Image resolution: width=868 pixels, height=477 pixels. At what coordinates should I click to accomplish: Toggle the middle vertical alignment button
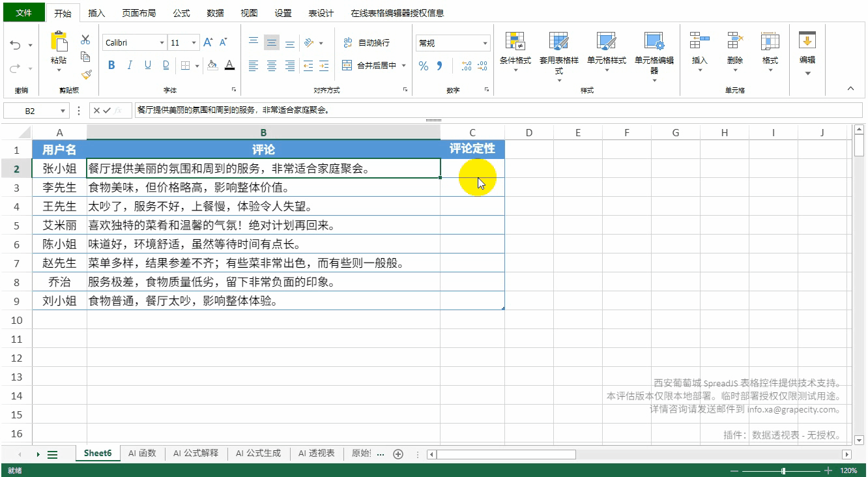pos(272,43)
